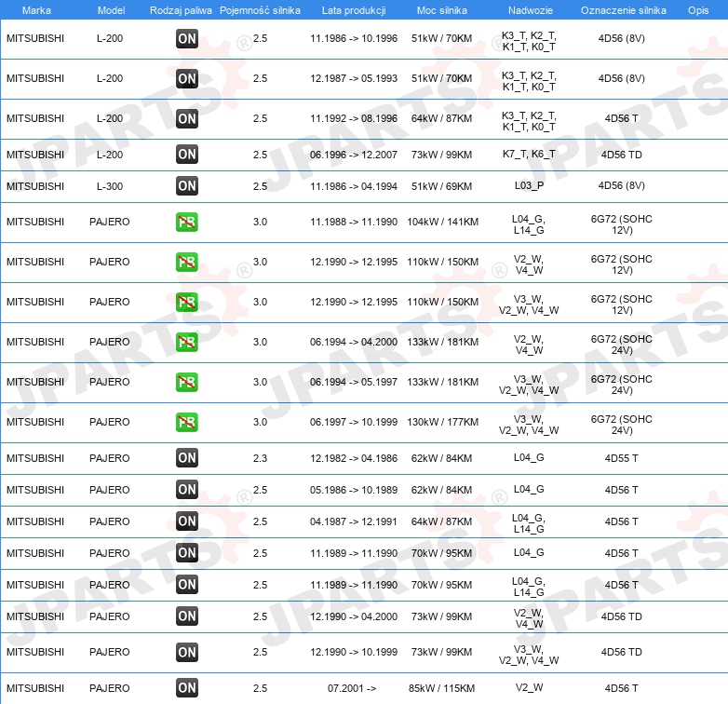Click 4D56 TD engine cell in the L-200 row
This screenshot has width=728, height=704.
click(621, 155)
